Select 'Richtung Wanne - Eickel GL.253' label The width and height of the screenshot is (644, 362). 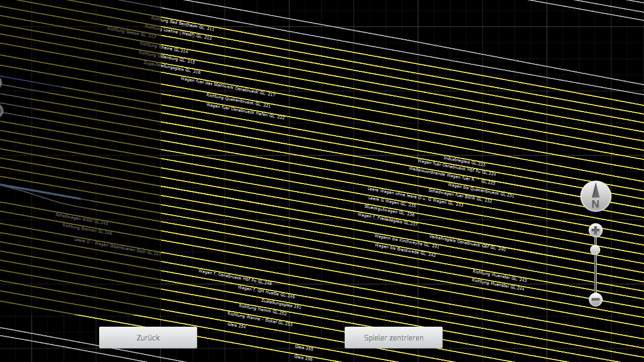click(x=260, y=319)
